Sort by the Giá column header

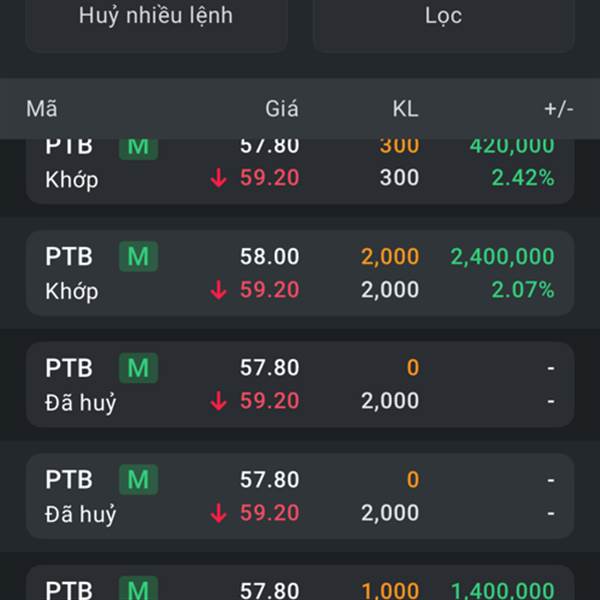pos(282,109)
